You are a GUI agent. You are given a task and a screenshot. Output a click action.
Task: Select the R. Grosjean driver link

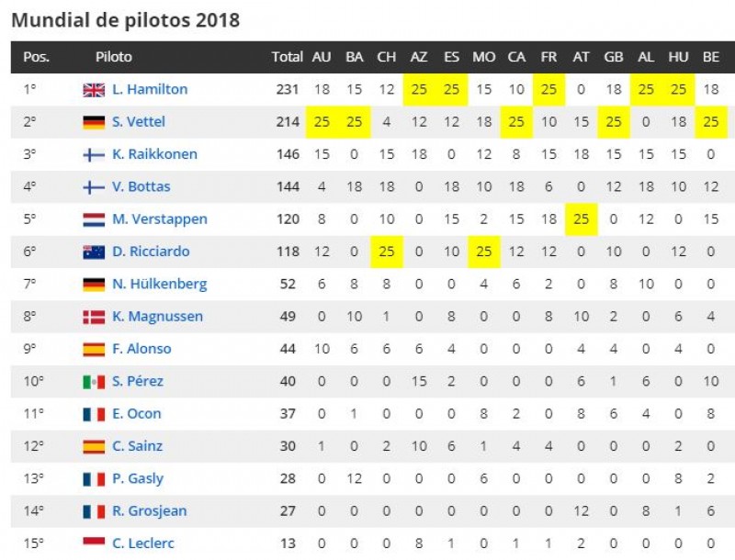pos(149,511)
